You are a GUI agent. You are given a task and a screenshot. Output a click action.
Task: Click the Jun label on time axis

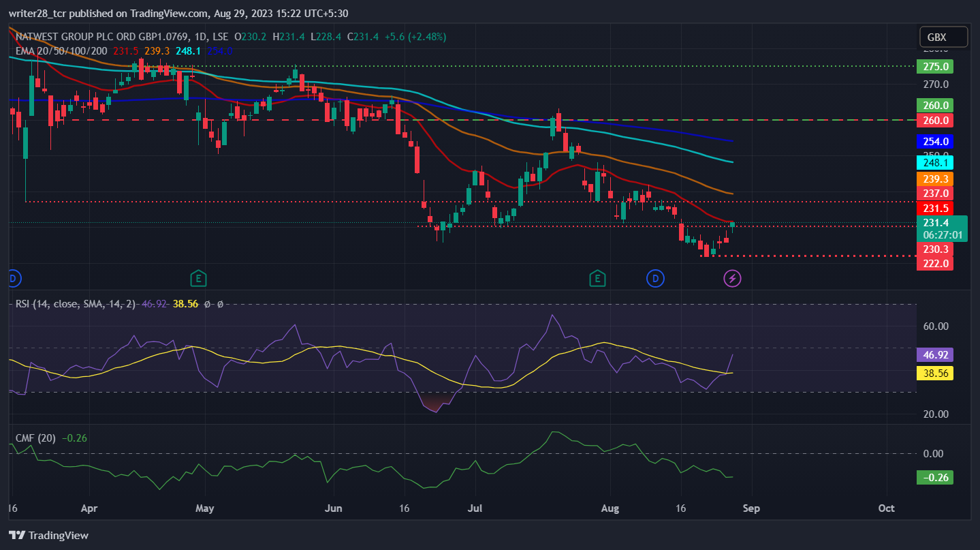click(334, 508)
